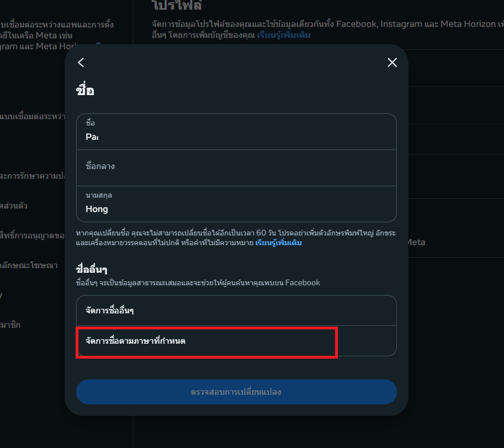Screen dimensions: 504x448
Task: Open sidebar item สิทธิ์การอนุญาต
Action: [32, 235]
